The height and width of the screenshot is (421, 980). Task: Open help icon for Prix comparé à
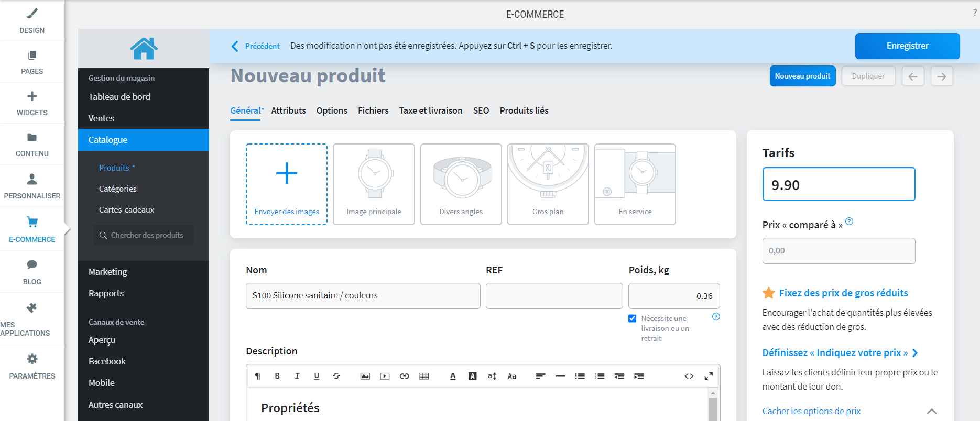850,221
